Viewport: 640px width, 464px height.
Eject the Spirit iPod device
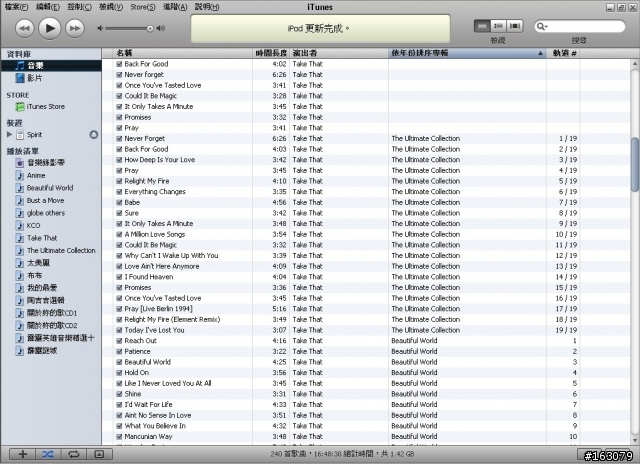[x=94, y=134]
